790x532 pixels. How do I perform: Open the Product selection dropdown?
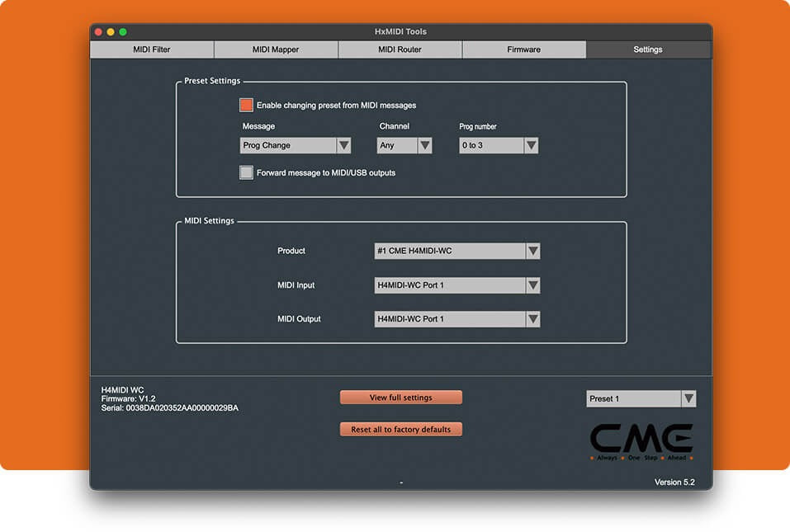pyautogui.click(x=457, y=251)
